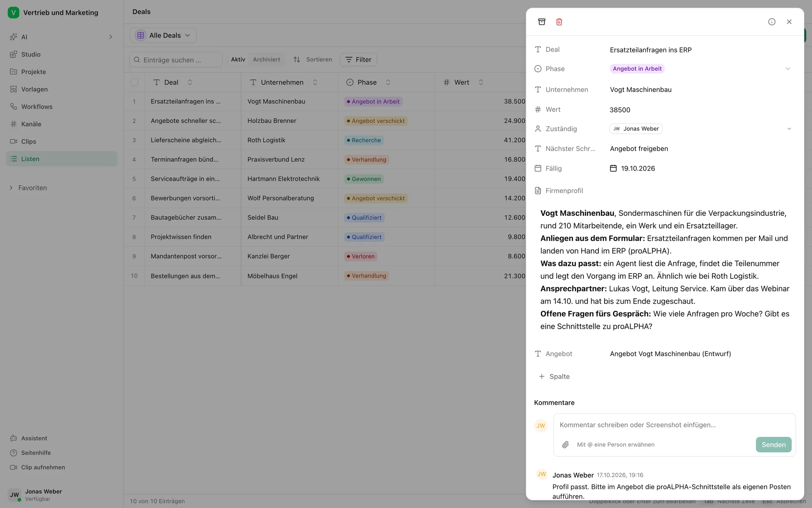Select the Gewonnen phase tag

(x=364, y=179)
